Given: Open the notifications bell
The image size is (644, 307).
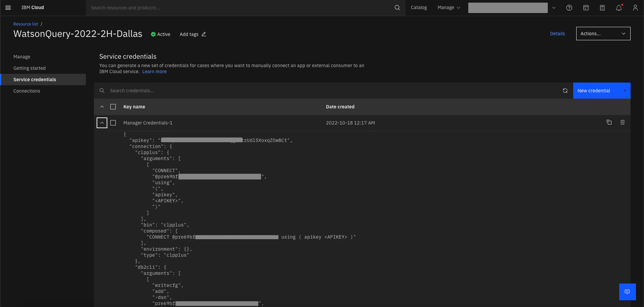Looking at the screenshot, I should [619, 8].
